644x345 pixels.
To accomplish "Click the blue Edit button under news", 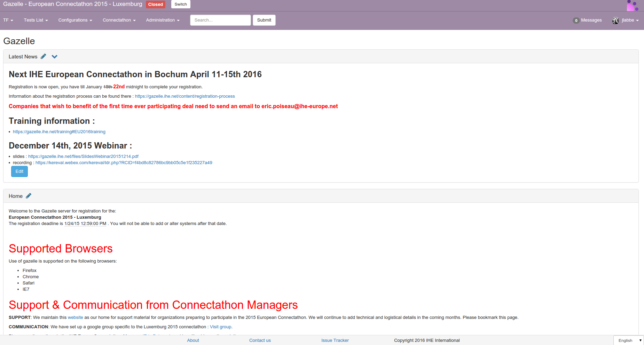I will point(19,171).
